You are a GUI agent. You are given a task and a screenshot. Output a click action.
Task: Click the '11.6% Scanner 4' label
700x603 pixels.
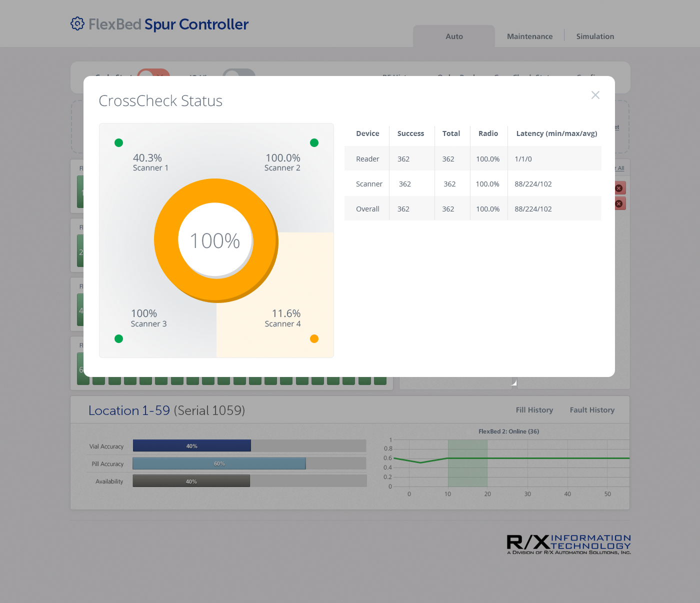click(x=283, y=318)
